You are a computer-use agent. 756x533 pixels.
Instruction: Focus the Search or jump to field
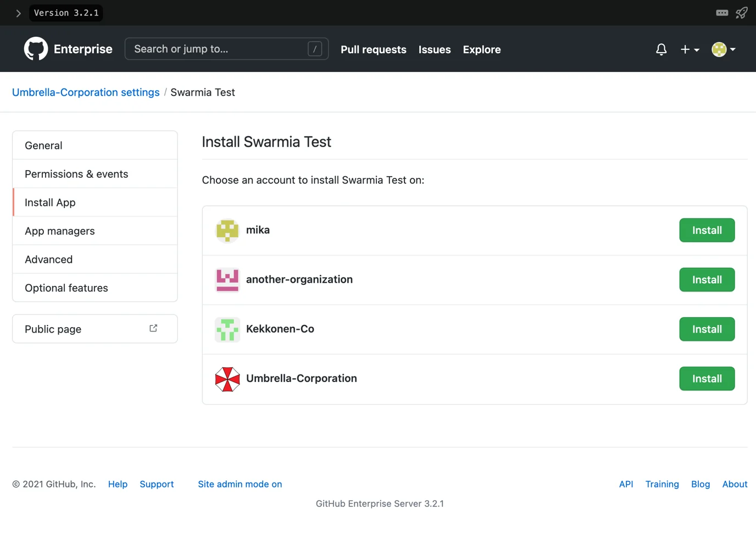tap(220, 49)
